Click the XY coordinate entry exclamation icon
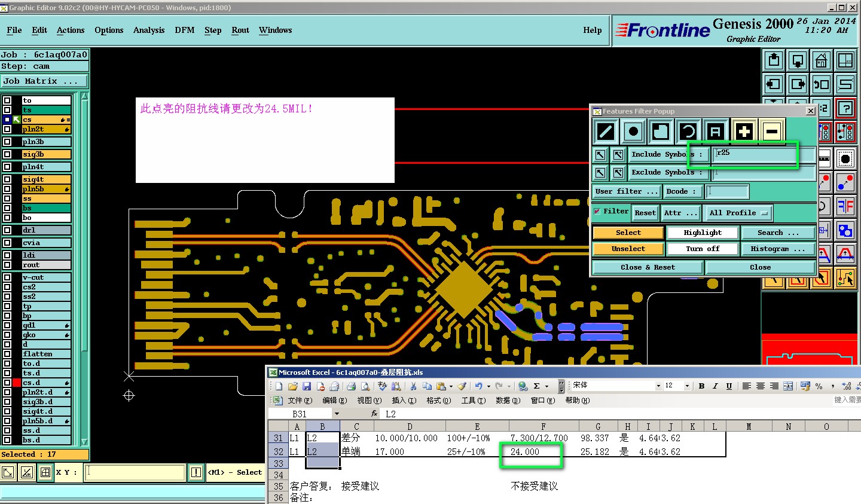 pyautogui.click(x=196, y=472)
